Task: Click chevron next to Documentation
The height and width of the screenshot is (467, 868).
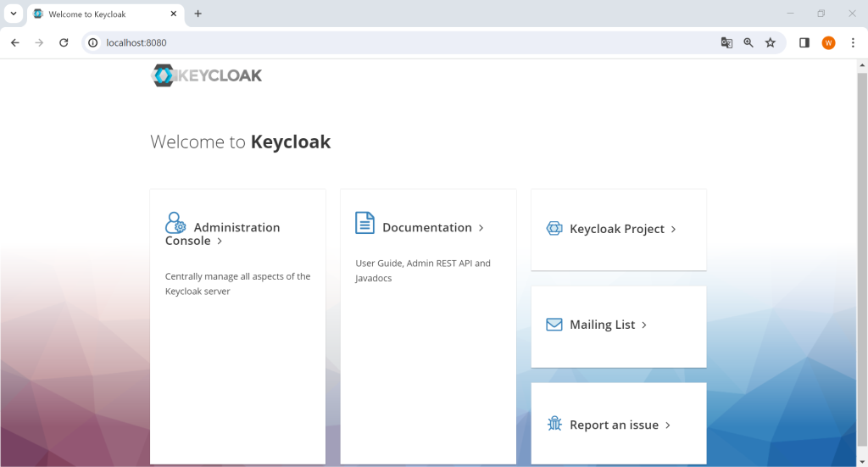Action: pos(481,227)
